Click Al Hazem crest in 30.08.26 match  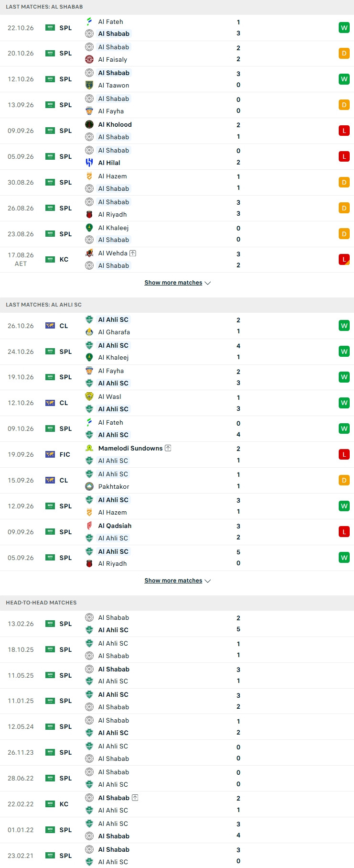(x=89, y=176)
